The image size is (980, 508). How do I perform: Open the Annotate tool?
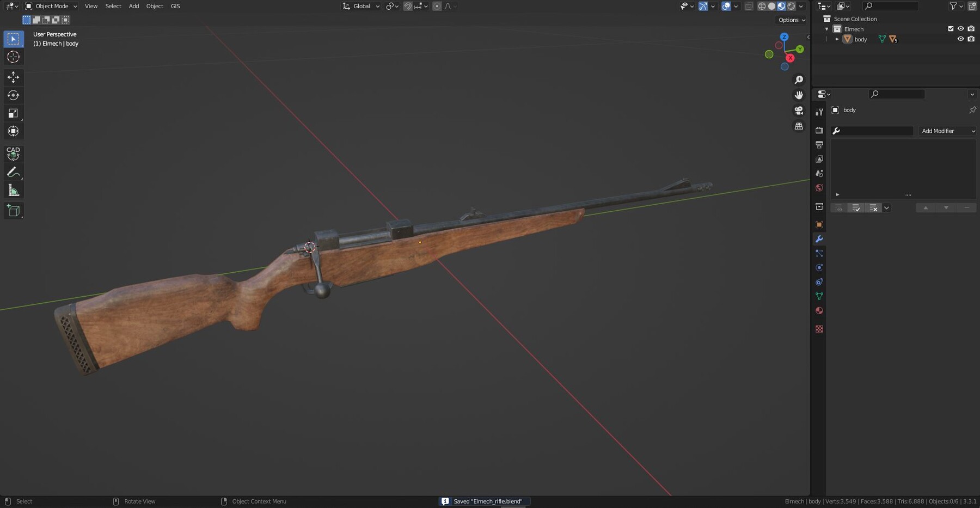coord(13,172)
